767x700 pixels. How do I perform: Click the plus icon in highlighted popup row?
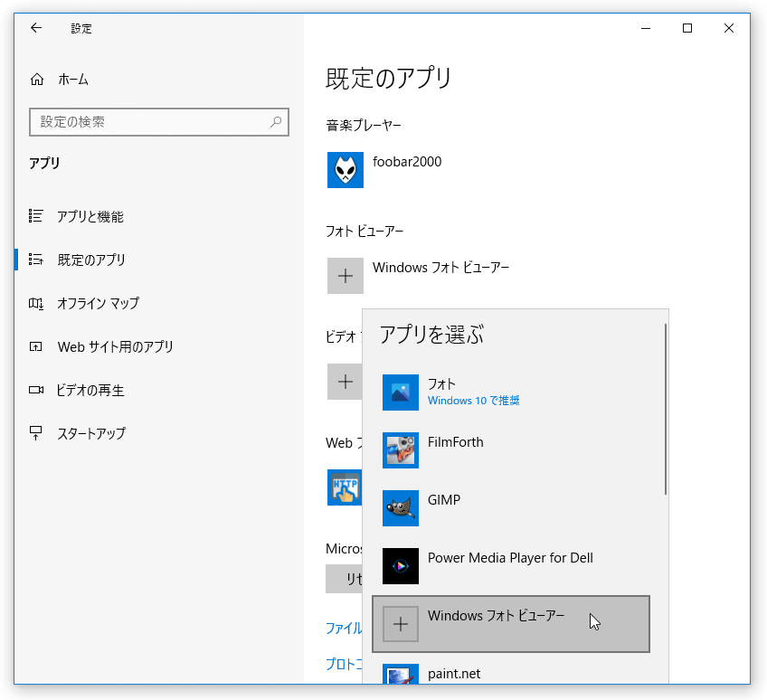click(x=401, y=624)
